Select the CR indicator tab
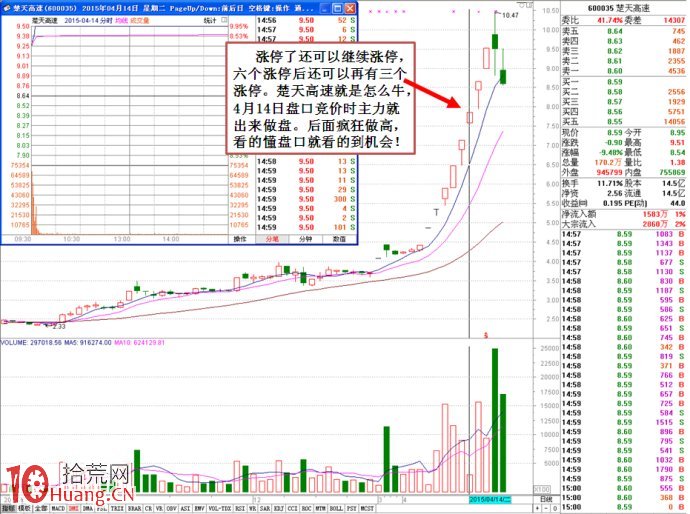This screenshot has width=690, height=514. tap(148, 508)
